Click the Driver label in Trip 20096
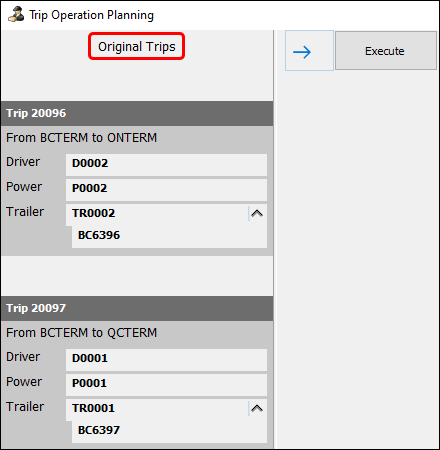Image resolution: width=440 pixels, height=450 pixels. tap(23, 162)
